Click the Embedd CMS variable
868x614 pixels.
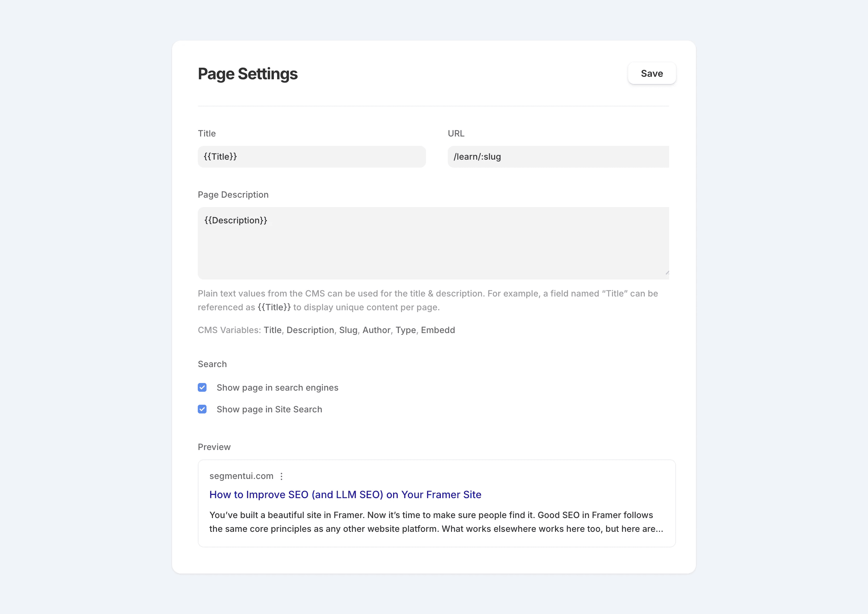click(x=437, y=330)
